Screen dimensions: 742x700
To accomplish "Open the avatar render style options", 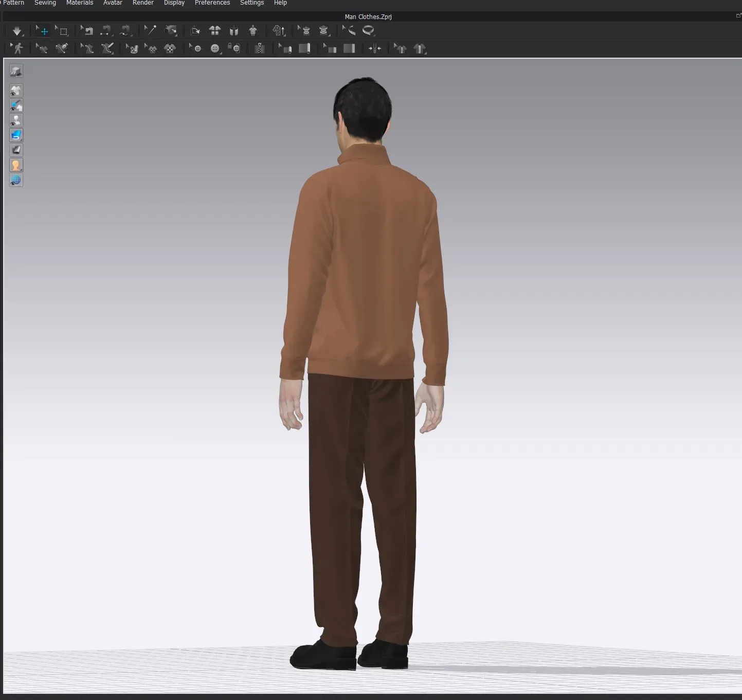I will (16, 165).
